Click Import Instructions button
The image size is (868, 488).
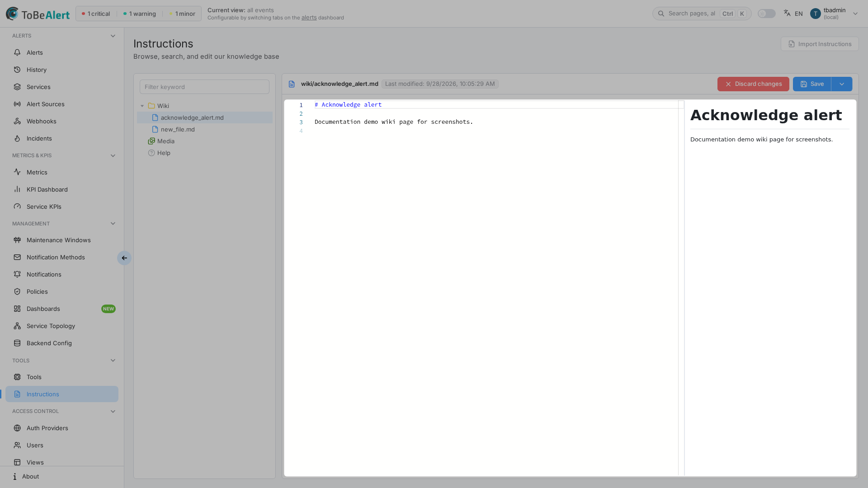pyautogui.click(x=820, y=44)
